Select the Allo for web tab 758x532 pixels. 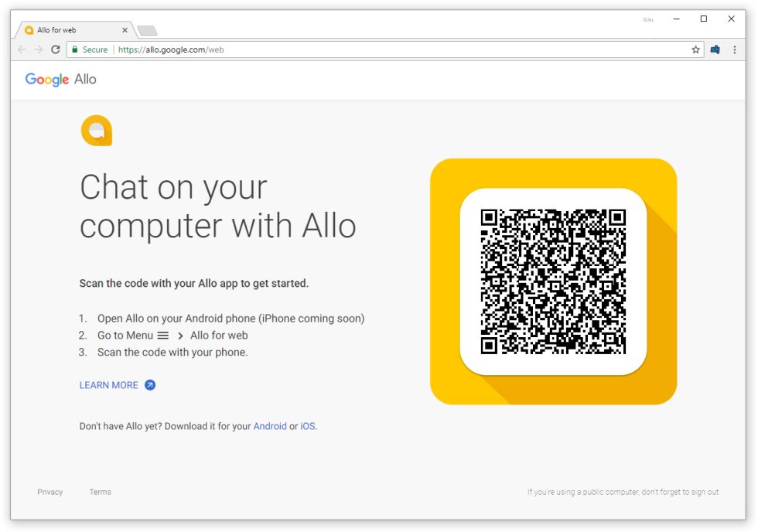click(75, 30)
